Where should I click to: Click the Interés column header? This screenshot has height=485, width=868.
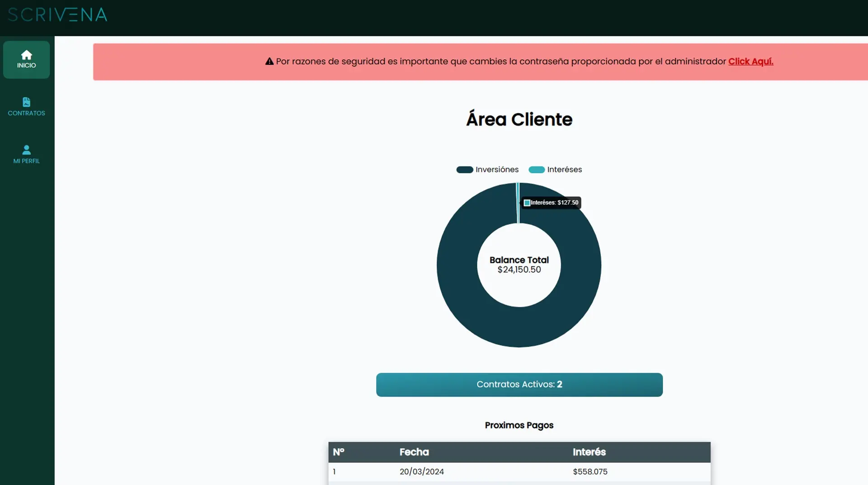point(589,452)
